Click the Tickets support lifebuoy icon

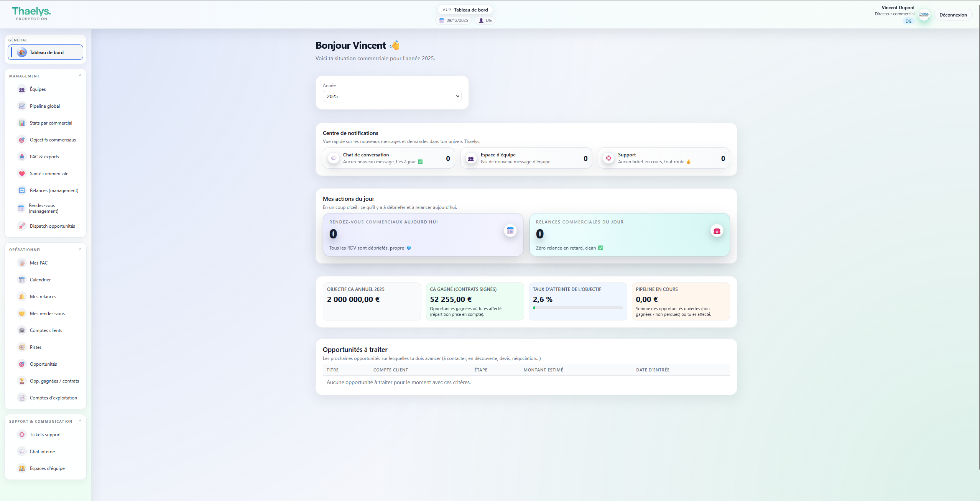click(22, 435)
